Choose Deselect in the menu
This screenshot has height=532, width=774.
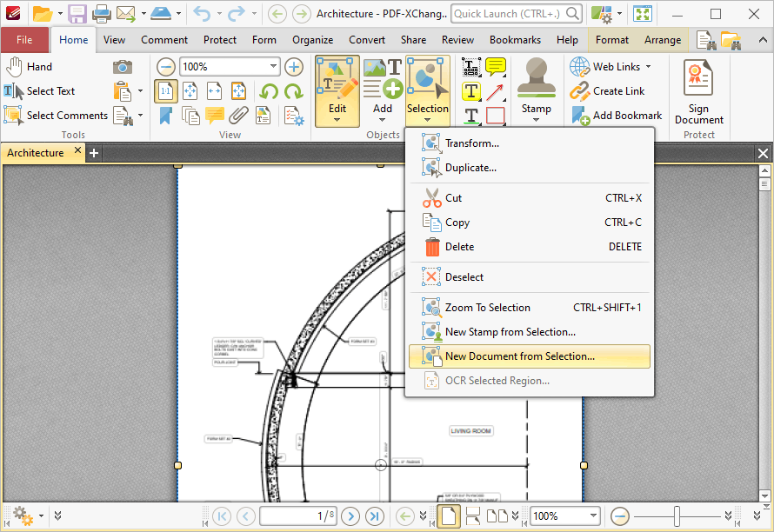[x=529, y=277]
